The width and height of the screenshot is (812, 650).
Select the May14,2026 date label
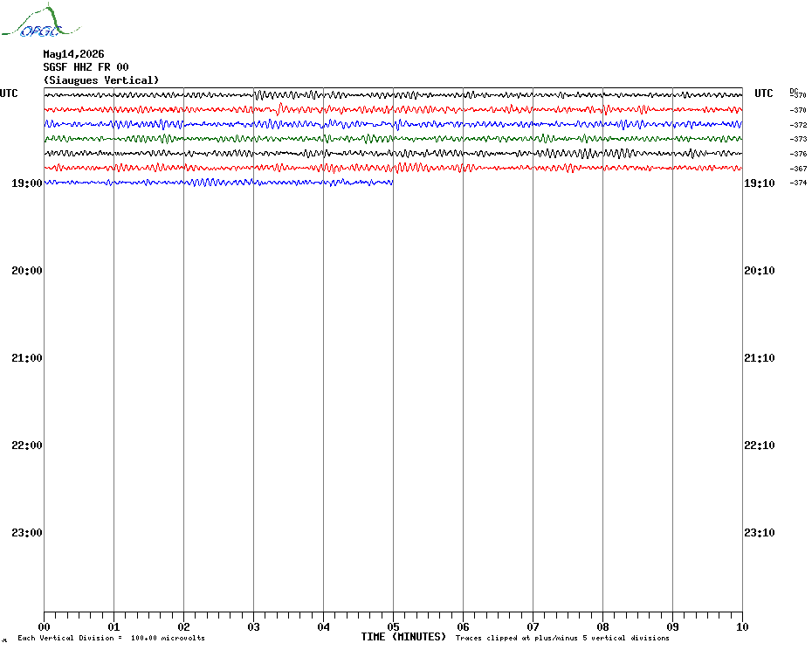73,54
